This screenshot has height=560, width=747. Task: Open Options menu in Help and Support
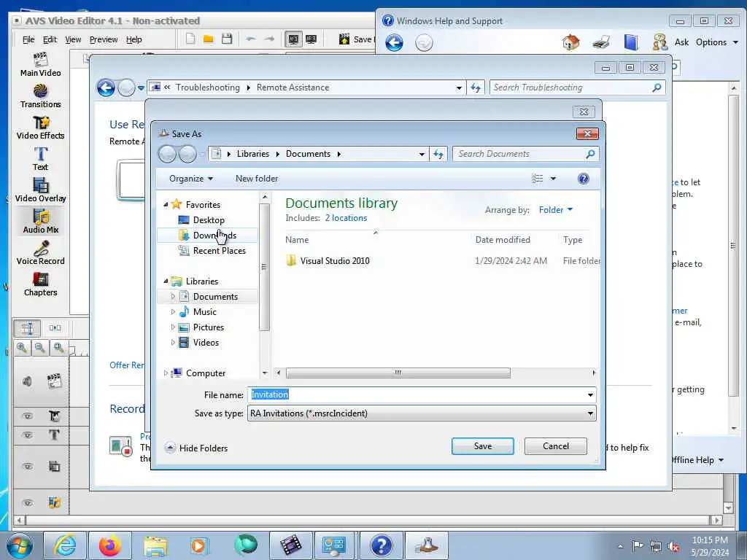[716, 42]
